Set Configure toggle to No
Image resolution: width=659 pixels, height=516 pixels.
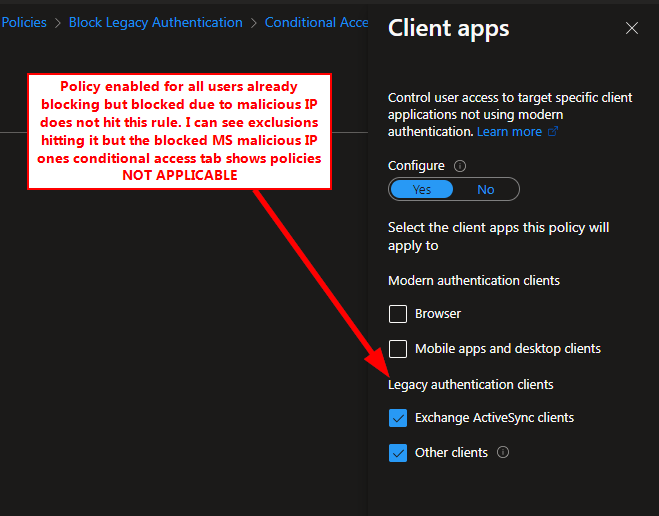pos(485,190)
